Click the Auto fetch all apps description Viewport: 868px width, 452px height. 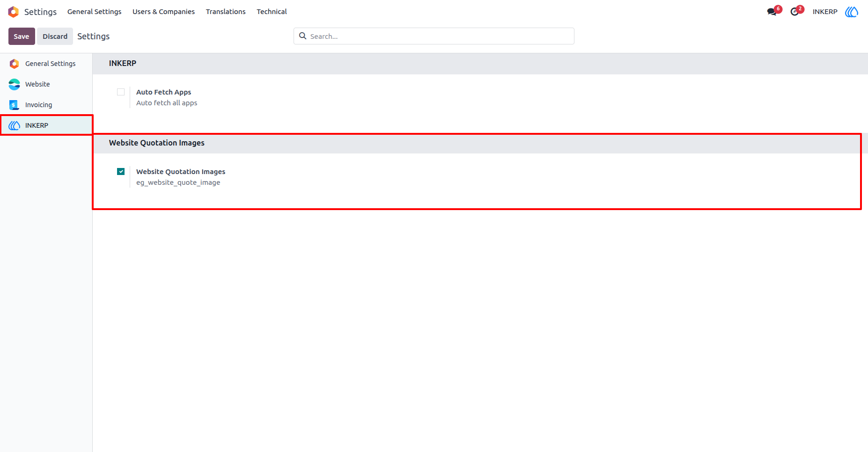(x=167, y=103)
